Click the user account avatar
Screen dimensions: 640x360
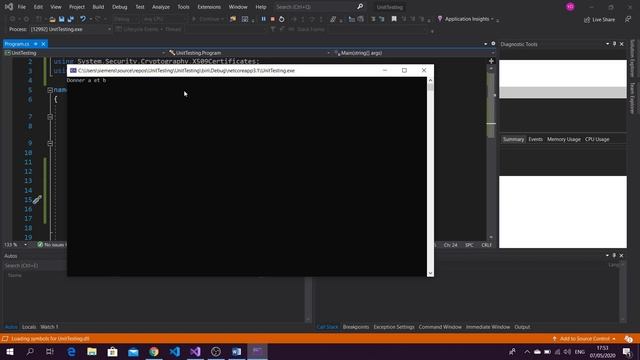point(570,7)
